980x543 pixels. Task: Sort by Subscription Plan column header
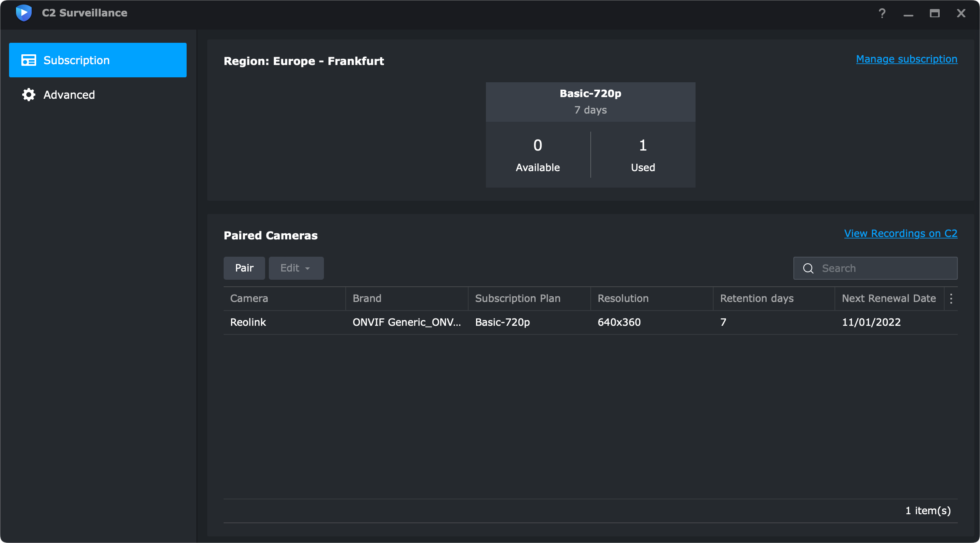tap(529, 299)
